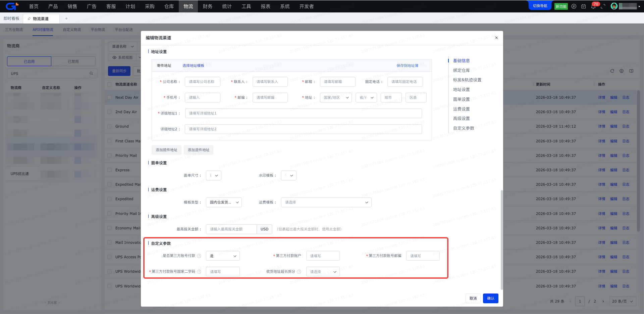Click the 确认 button

point(491,298)
